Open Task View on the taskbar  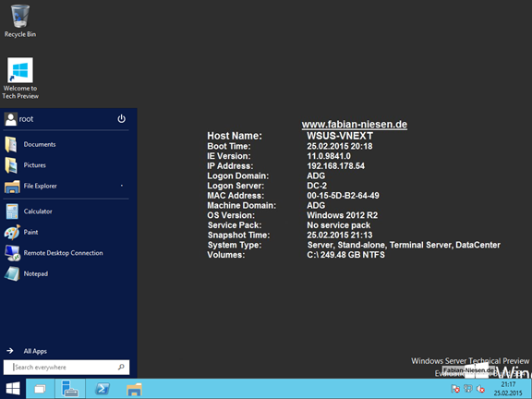point(40,389)
